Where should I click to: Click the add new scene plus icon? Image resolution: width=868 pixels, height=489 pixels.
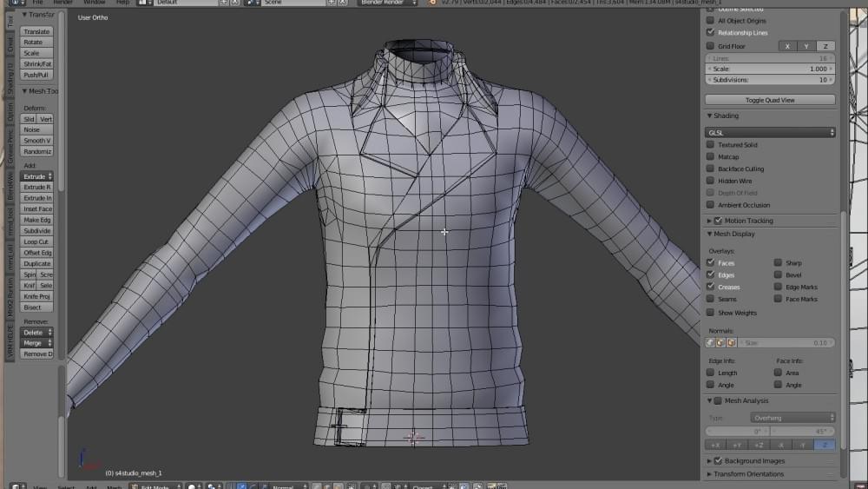point(331,3)
